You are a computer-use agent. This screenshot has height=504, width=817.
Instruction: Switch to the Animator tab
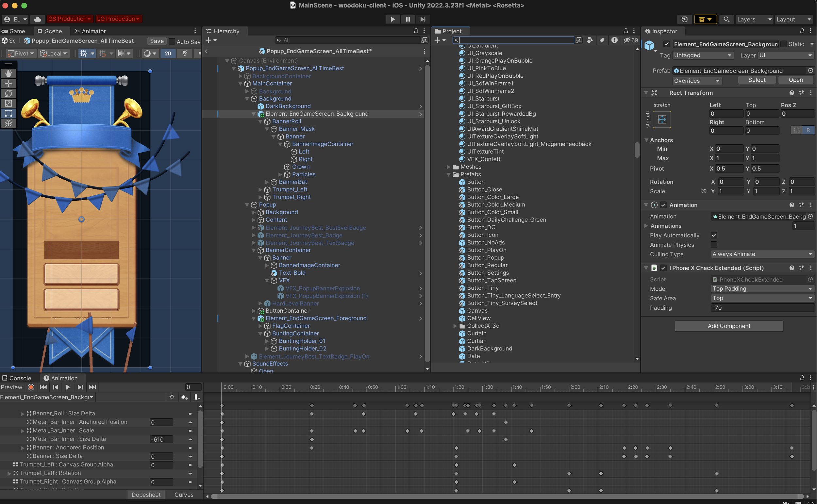(90, 31)
